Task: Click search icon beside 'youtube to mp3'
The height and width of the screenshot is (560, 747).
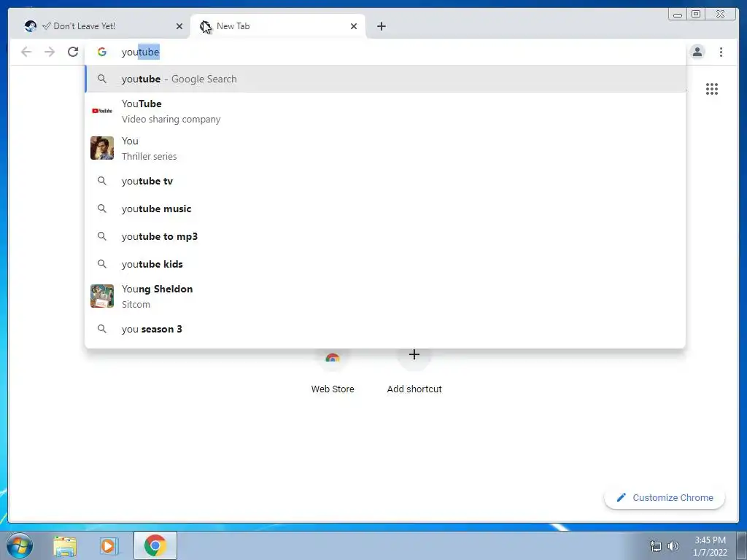Action: (102, 236)
